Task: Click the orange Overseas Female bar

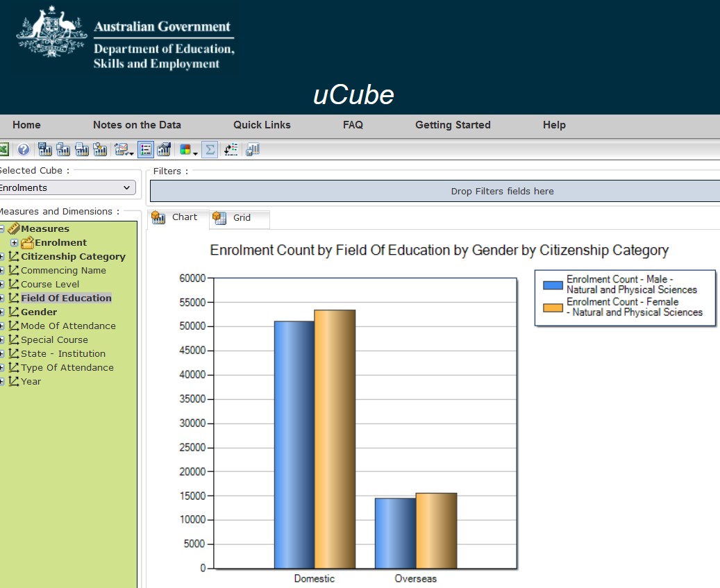Action: (x=436, y=530)
